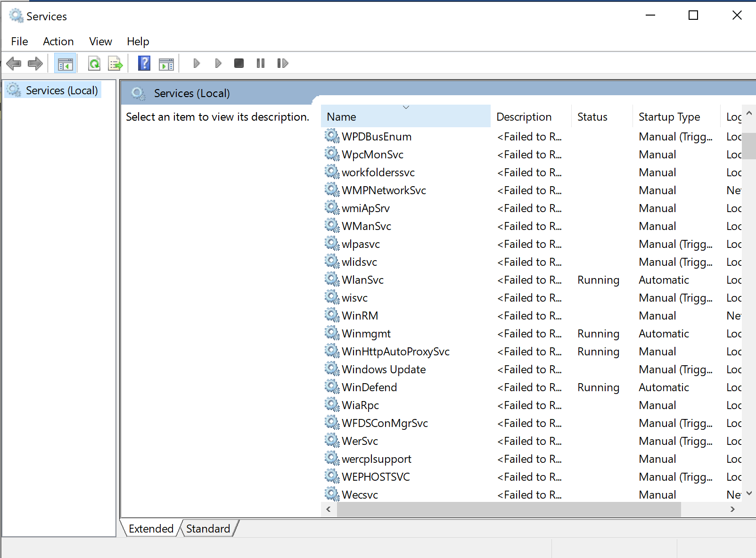Image resolution: width=756 pixels, height=558 pixels.
Task: Toggle Show/Hide Console Tree icon
Action: click(66, 63)
